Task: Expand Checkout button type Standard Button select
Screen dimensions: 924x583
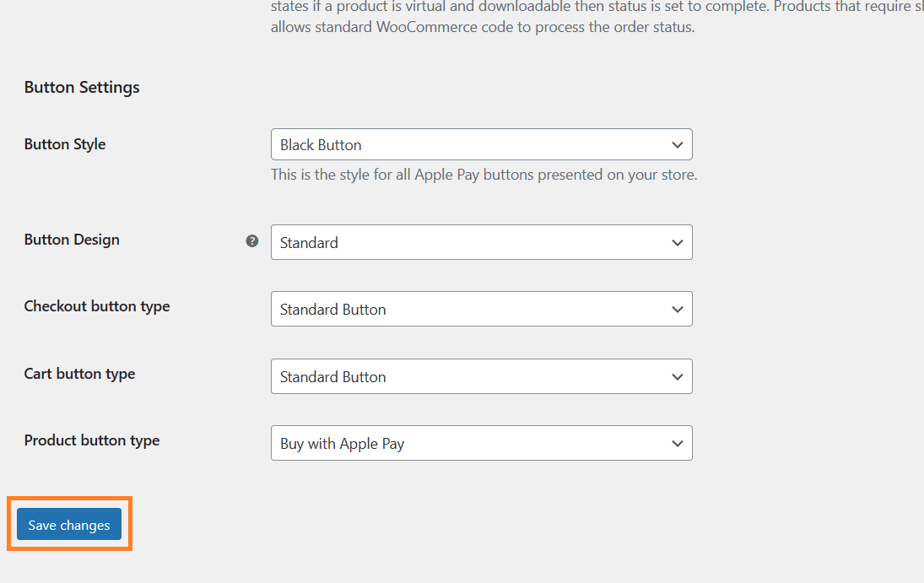Action: [x=482, y=309]
